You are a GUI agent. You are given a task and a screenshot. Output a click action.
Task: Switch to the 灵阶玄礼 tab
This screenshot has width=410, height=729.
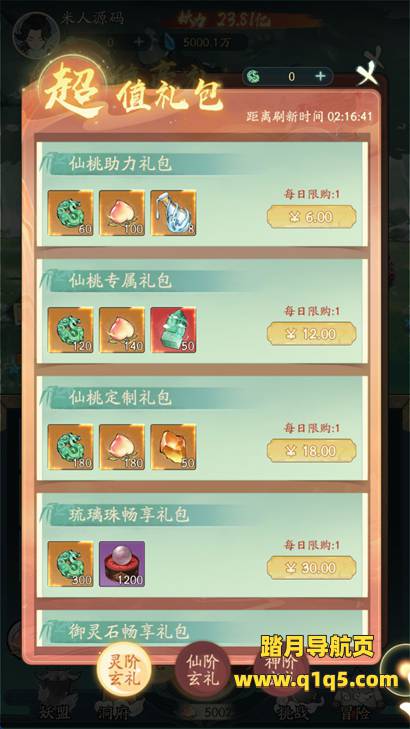tap(124, 670)
